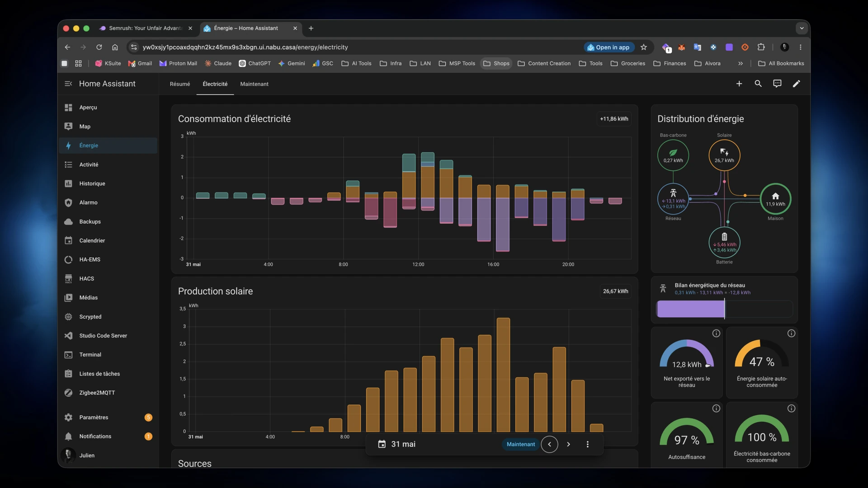Show more bookmarks chevron
This screenshot has width=868, height=488.
click(x=741, y=63)
